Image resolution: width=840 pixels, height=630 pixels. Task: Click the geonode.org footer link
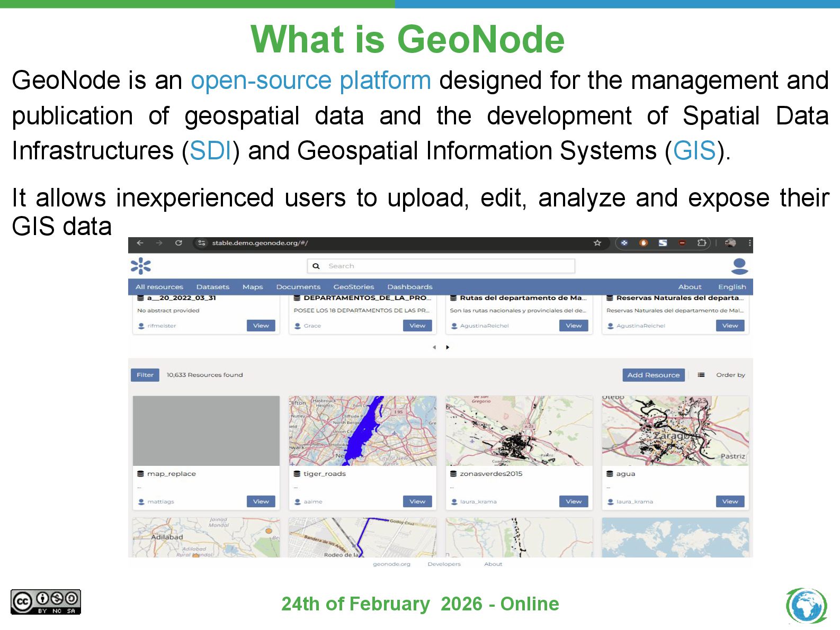point(391,564)
